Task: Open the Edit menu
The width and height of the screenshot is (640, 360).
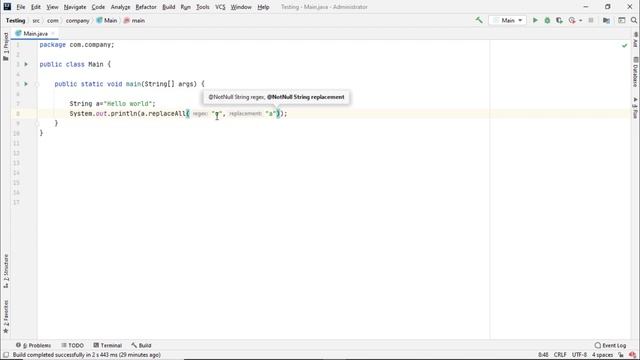Action: [36, 7]
